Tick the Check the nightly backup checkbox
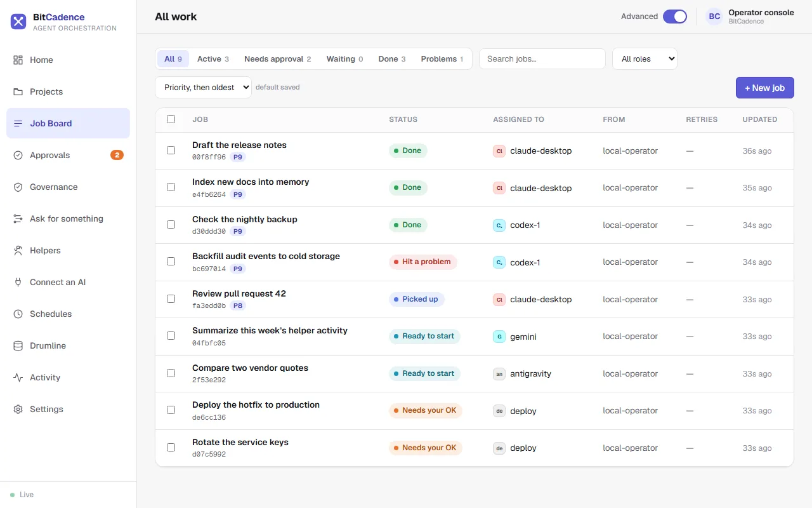The image size is (812, 508). point(171,224)
